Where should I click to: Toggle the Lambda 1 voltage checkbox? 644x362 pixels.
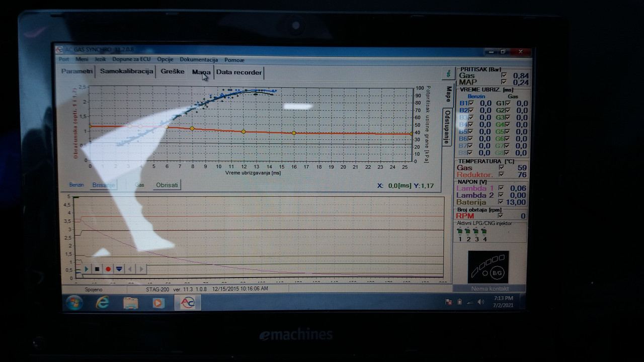coord(502,188)
